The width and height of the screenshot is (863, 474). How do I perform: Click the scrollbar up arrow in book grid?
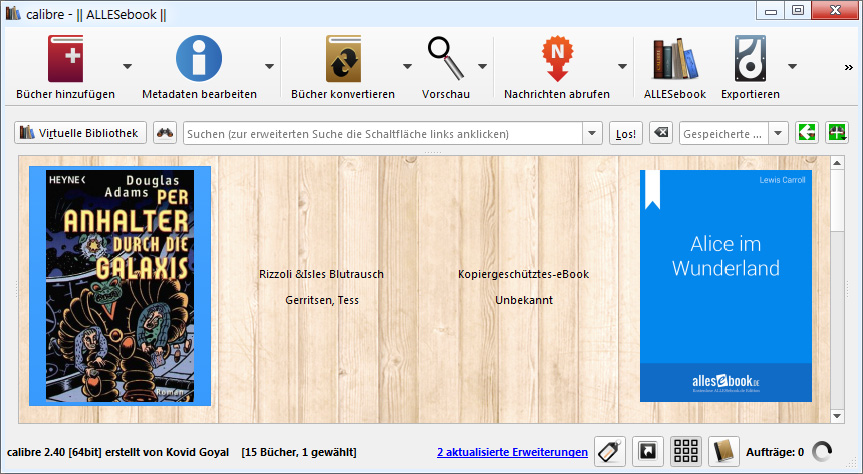[837, 163]
